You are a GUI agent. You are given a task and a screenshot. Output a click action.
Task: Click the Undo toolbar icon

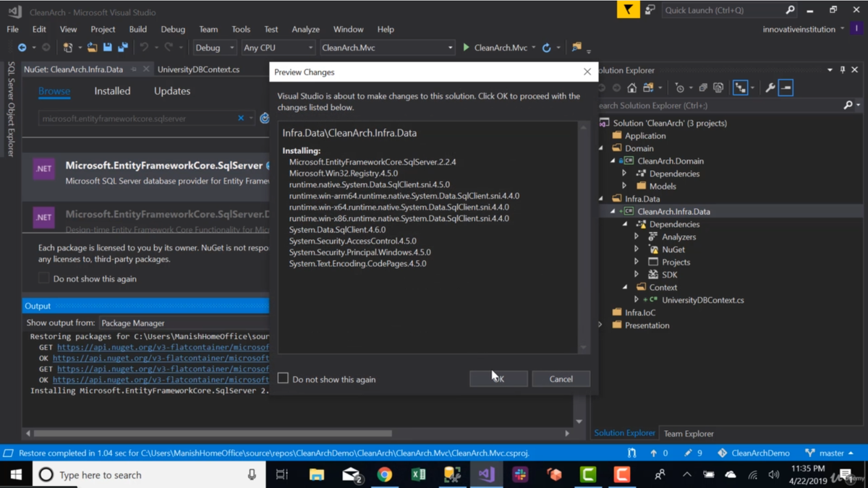(x=144, y=48)
